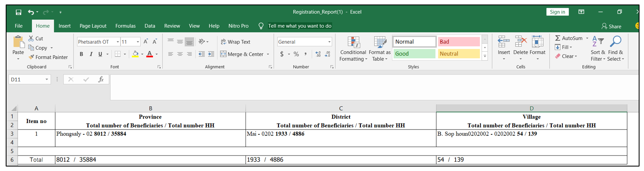This screenshot has width=644, height=171.
Task: Set Bottom Align for cell text
Action: click(189, 42)
